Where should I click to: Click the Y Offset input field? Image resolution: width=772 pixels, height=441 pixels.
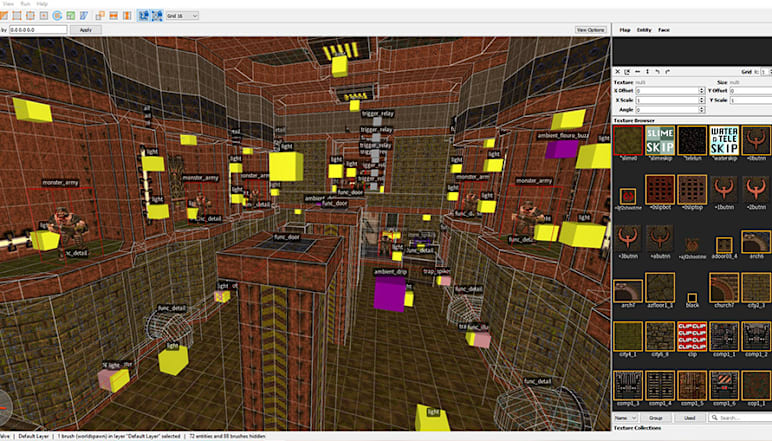pyautogui.click(x=750, y=91)
